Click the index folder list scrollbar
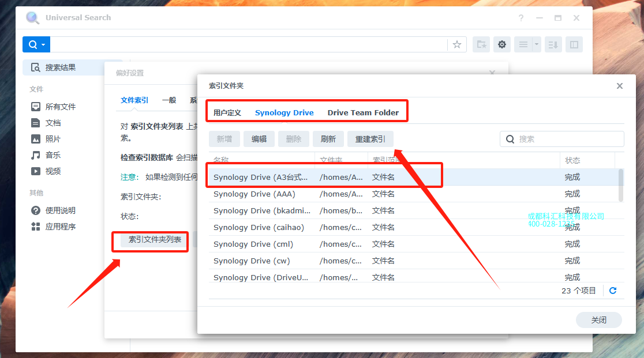 (621, 185)
